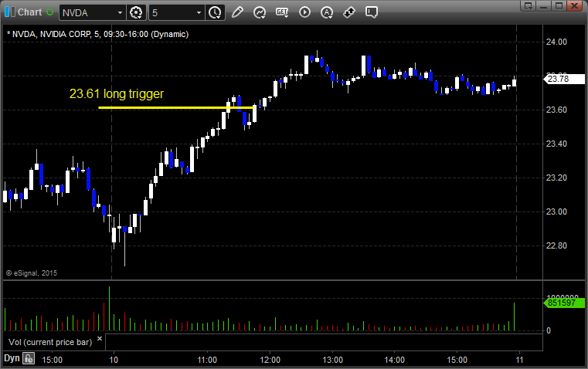Click the bar replay play button

point(304,12)
